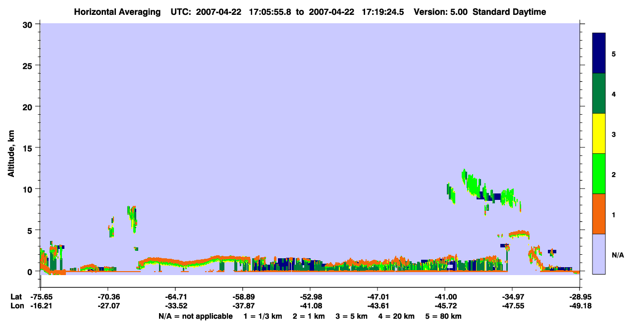Click longitude value '-37.87'
644x330 pixels.
[x=242, y=306]
